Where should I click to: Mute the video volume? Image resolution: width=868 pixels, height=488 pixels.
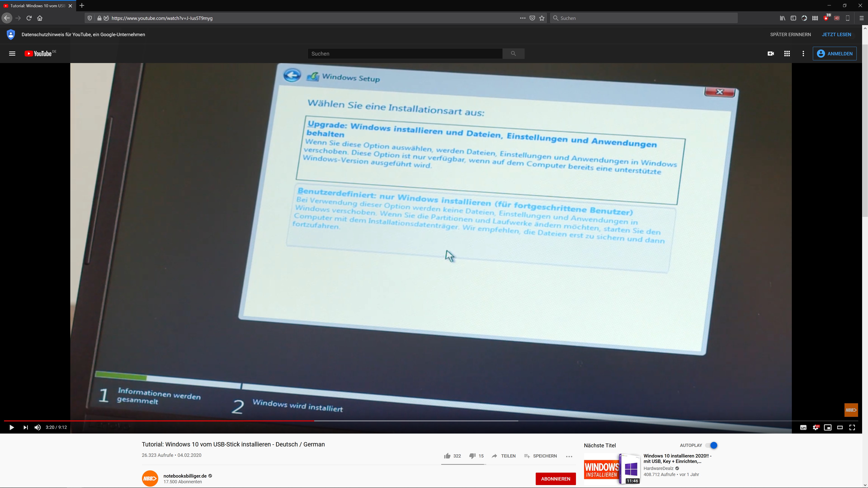38,427
